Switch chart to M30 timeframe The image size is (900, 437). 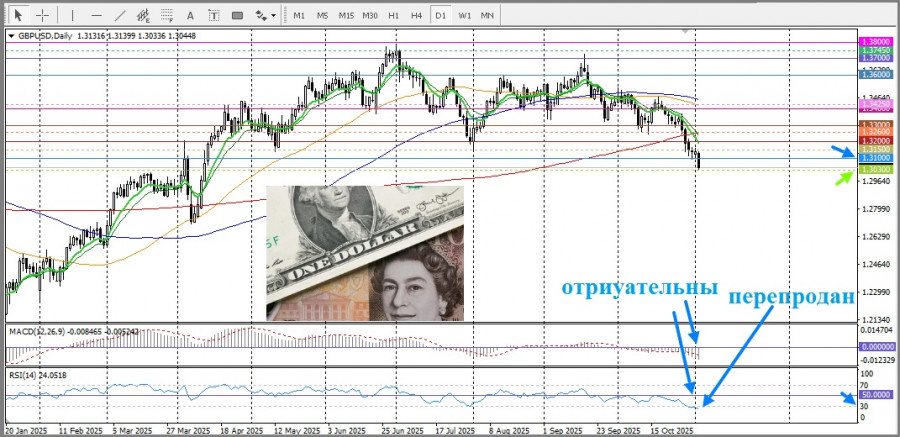coord(370,16)
